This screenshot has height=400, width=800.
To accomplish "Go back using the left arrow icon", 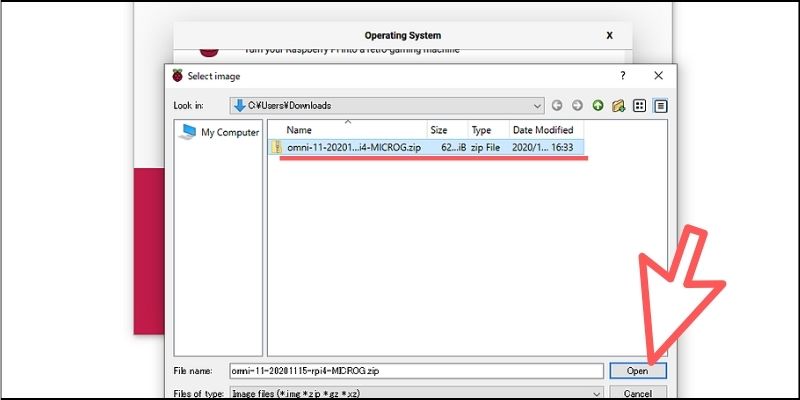I will tap(557, 106).
